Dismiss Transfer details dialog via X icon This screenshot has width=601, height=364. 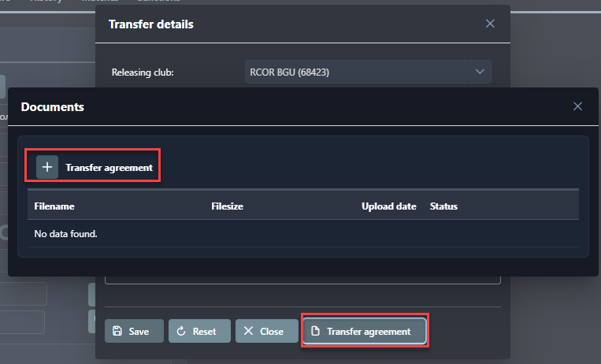[490, 24]
